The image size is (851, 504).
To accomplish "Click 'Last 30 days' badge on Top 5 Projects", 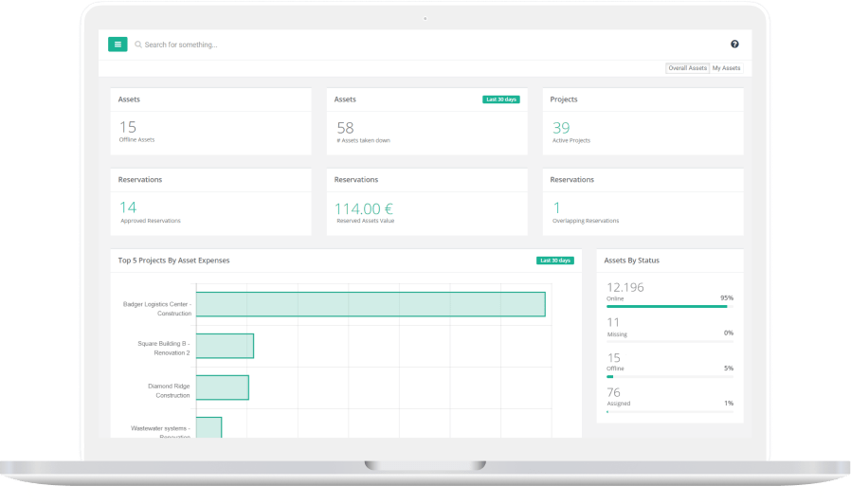I will click(x=554, y=261).
